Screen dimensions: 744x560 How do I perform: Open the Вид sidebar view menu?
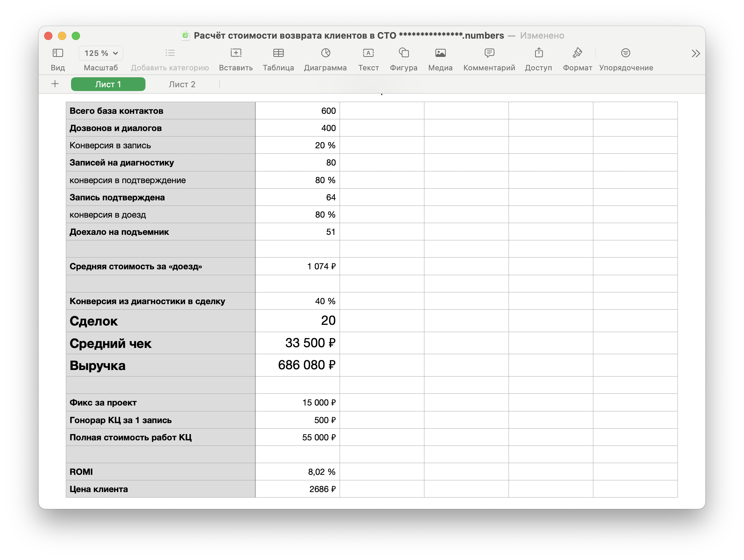point(58,53)
